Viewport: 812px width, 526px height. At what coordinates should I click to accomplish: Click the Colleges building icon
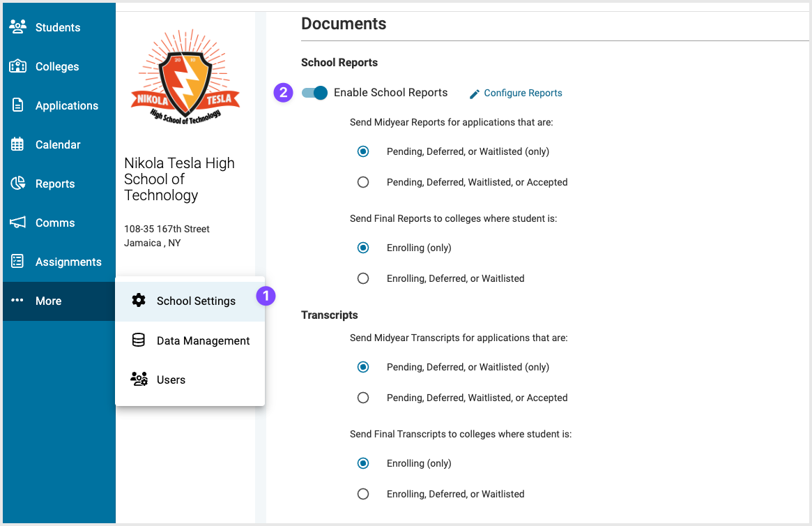(17, 66)
